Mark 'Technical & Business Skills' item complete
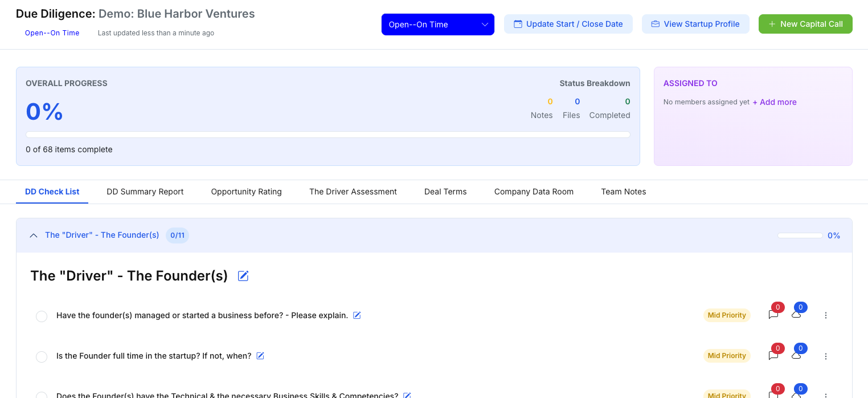 click(42, 395)
